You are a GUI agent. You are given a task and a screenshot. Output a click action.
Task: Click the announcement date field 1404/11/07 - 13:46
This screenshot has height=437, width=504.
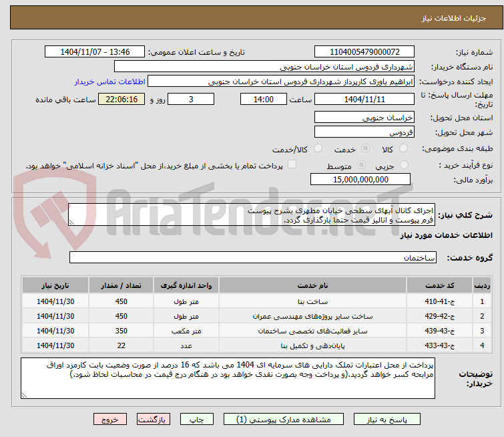95,52
